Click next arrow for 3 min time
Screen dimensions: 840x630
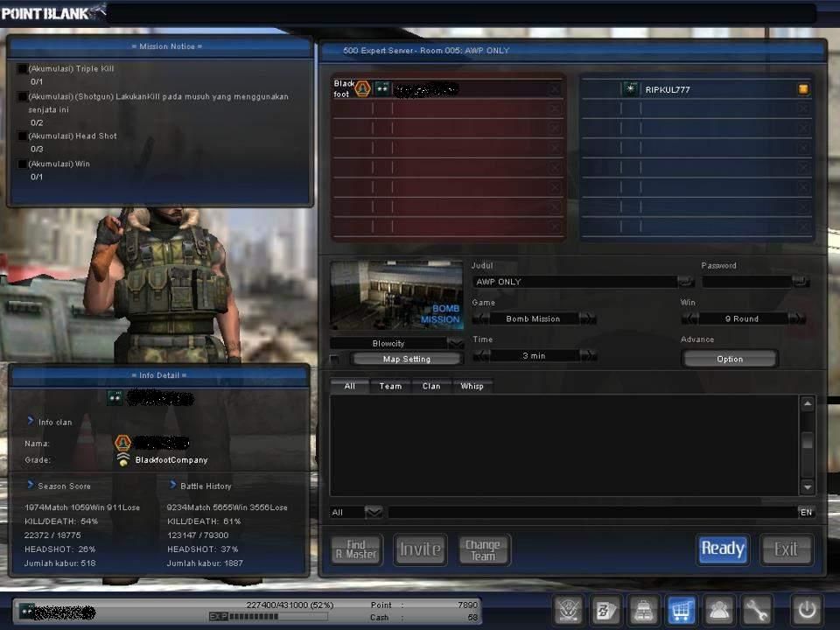tap(588, 356)
